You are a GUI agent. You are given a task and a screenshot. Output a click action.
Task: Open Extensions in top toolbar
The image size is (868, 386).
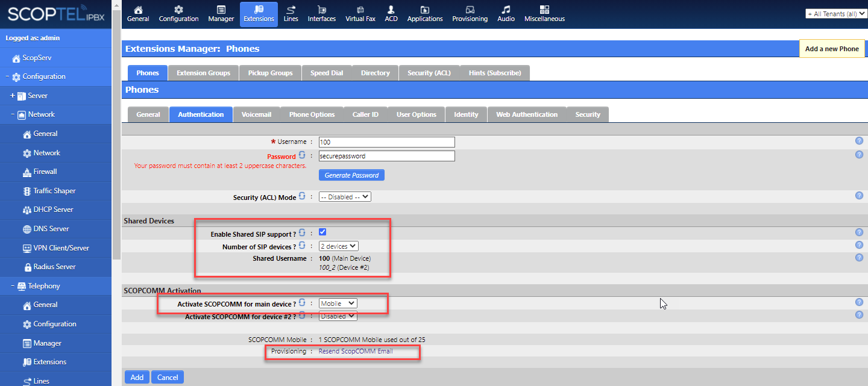pyautogui.click(x=259, y=14)
